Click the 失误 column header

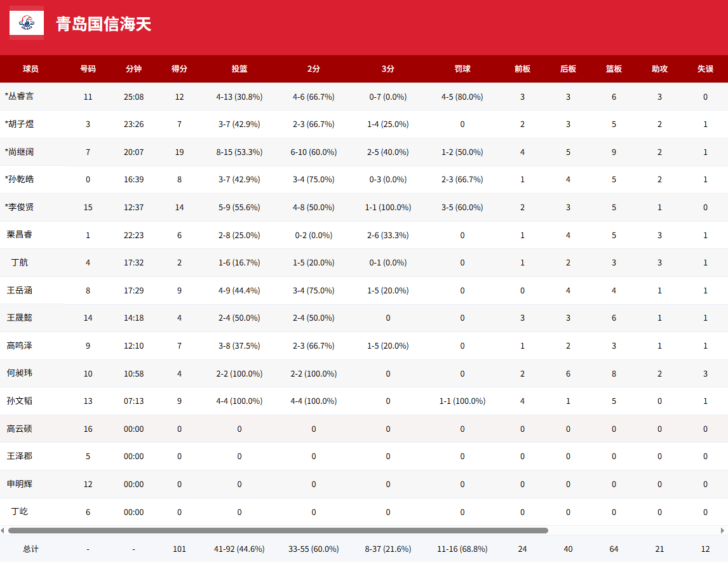click(x=705, y=69)
